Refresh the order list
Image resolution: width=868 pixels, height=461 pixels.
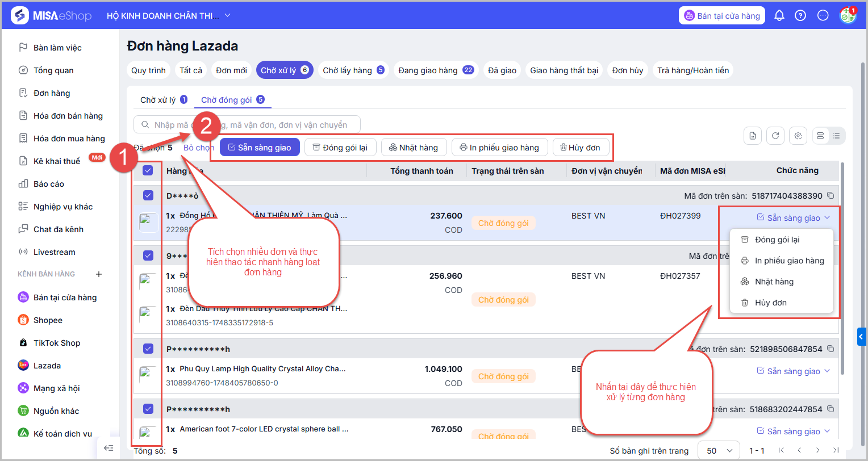tap(775, 136)
